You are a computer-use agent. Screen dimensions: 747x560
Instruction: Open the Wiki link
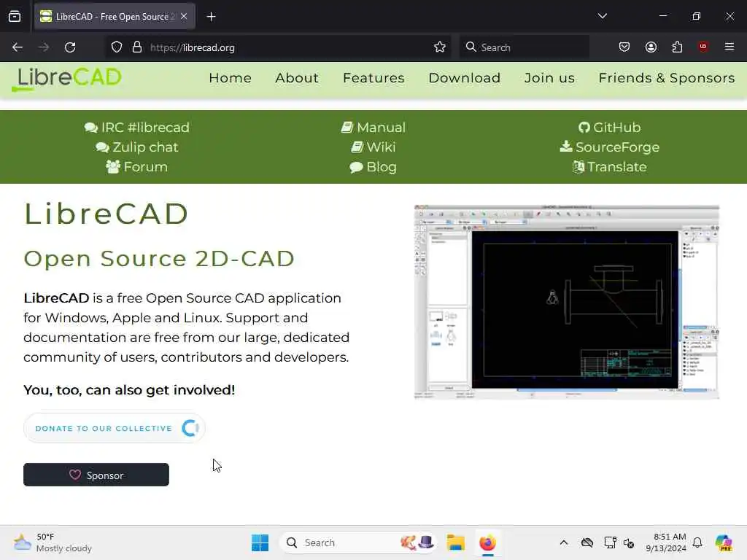[x=373, y=147]
